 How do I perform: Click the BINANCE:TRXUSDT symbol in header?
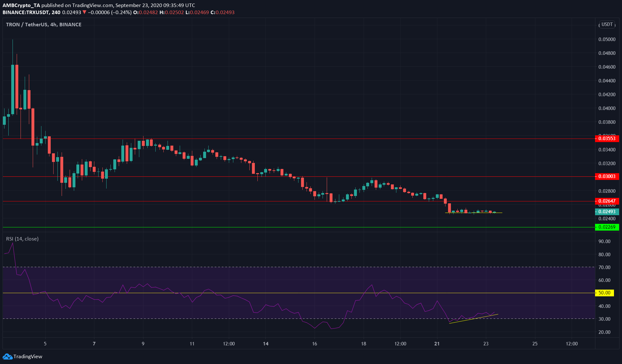click(26, 13)
